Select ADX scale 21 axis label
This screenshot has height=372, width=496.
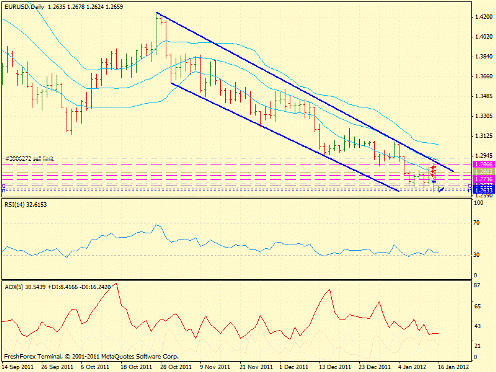[x=477, y=346]
